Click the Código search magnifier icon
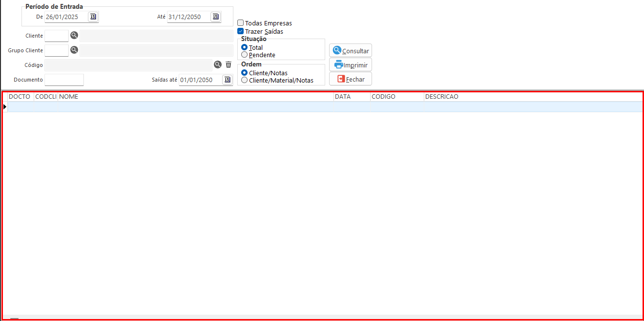Viewport: 644px width, 321px height. pyautogui.click(x=218, y=64)
